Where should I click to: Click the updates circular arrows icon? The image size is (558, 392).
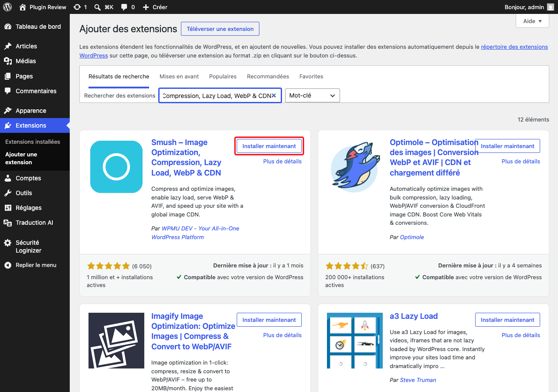pos(77,7)
